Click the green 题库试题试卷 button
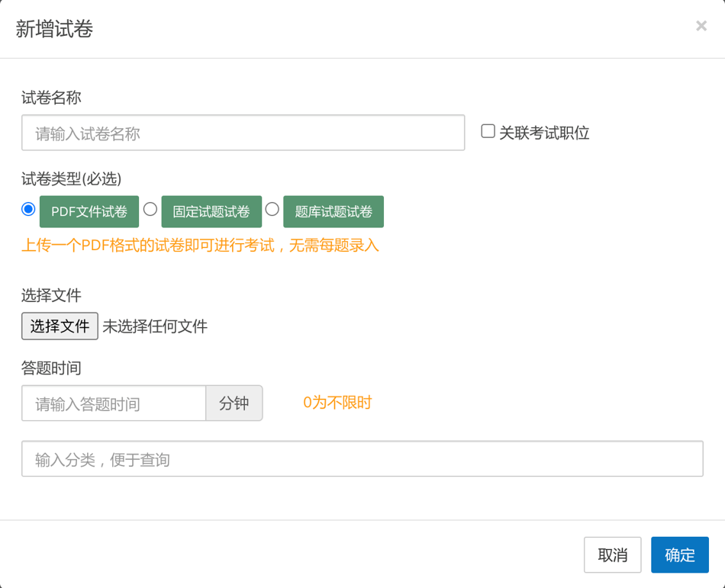The height and width of the screenshot is (588, 725). click(333, 212)
